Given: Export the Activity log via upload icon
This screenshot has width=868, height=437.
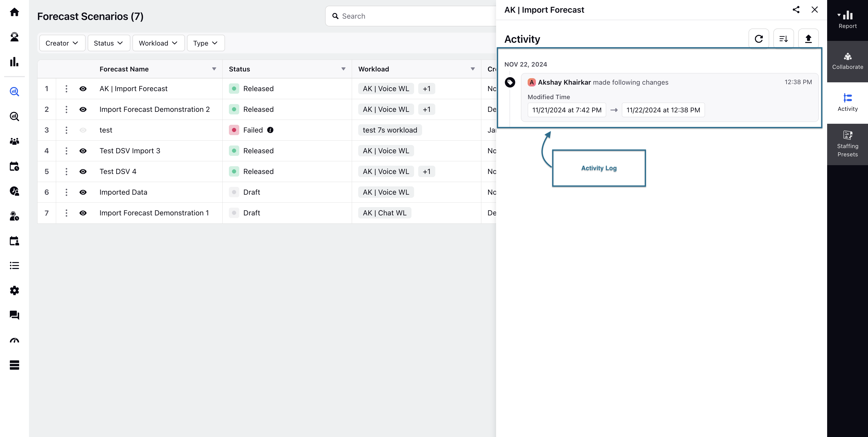Looking at the screenshot, I should 808,39.
